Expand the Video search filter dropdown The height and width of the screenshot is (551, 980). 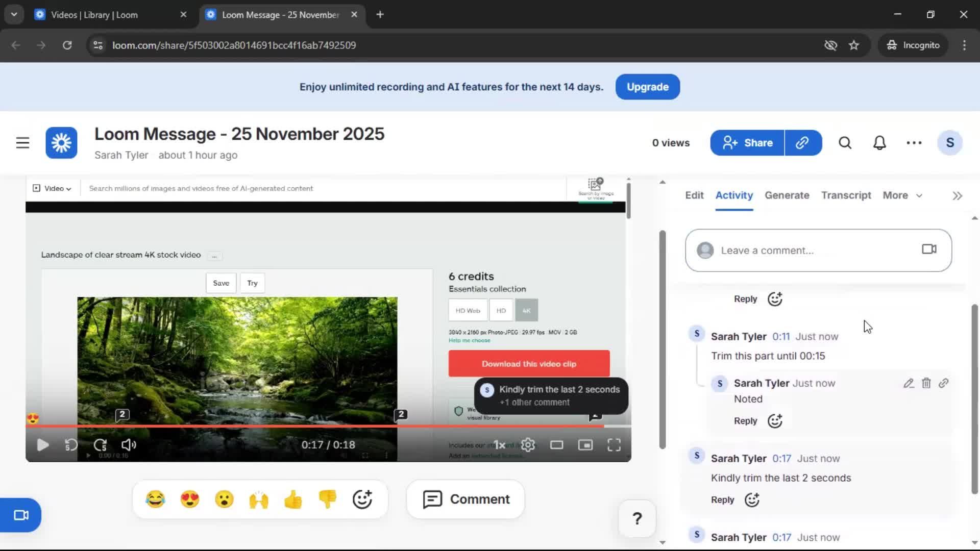pyautogui.click(x=53, y=188)
